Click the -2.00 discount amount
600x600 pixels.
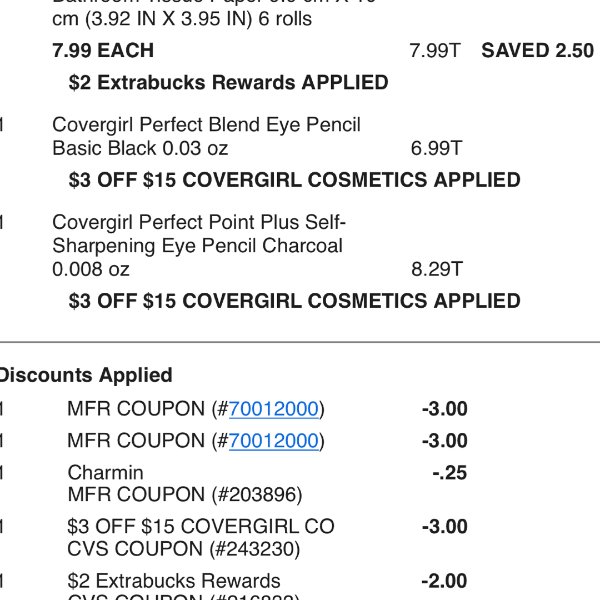coord(444,581)
